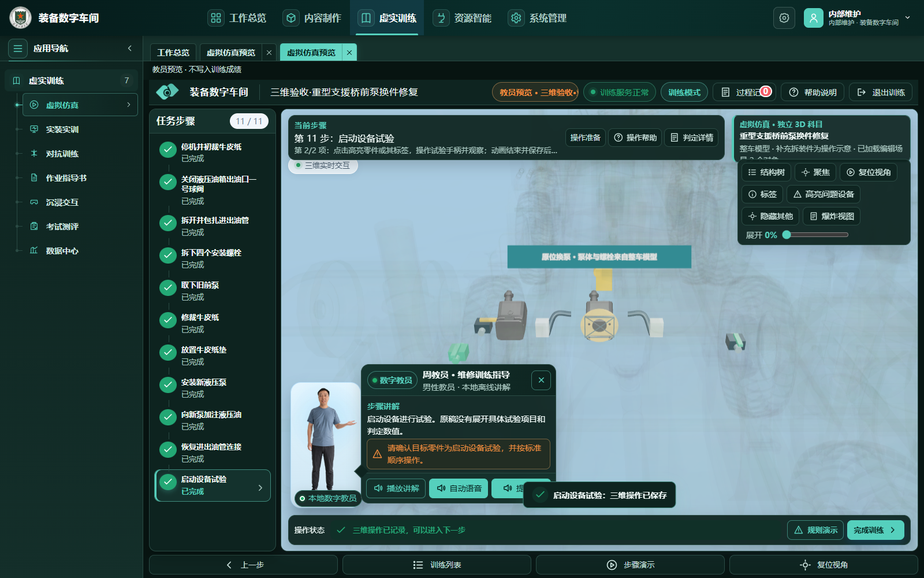
Task: Open the 应用导航 hamburger menu icon
Action: tap(18, 49)
